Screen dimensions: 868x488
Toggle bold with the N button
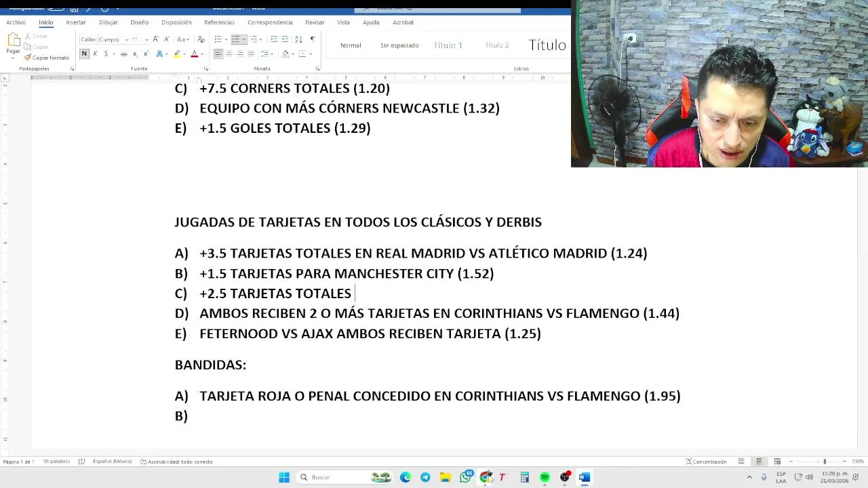(84, 54)
